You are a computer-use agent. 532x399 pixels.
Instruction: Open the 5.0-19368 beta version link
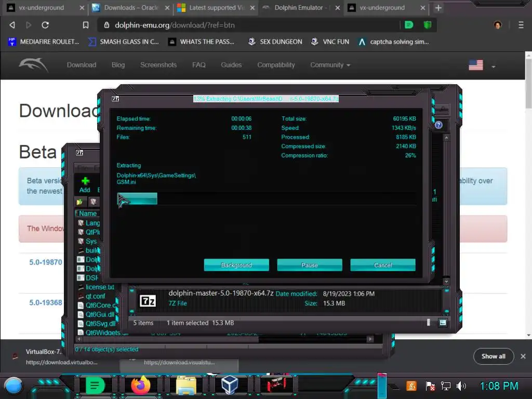point(46,303)
